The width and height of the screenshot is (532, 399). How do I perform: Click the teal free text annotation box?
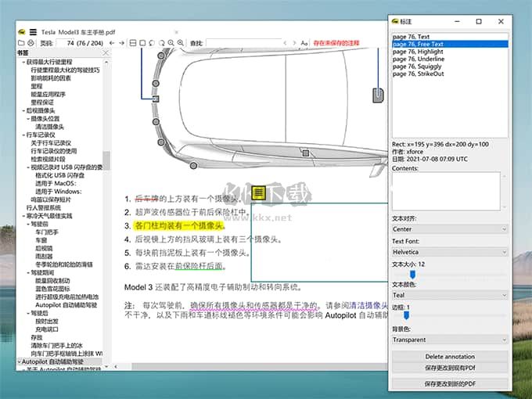(x=319, y=243)
